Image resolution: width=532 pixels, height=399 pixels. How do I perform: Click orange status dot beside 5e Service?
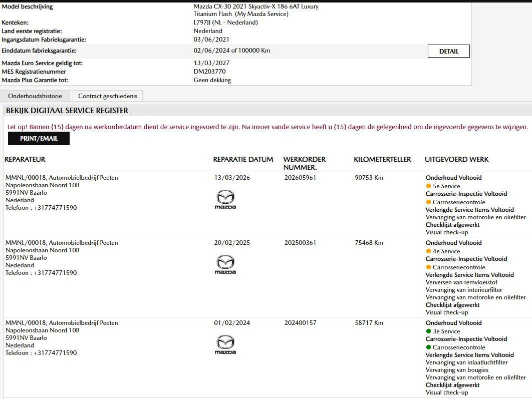[x=428, y=186]
